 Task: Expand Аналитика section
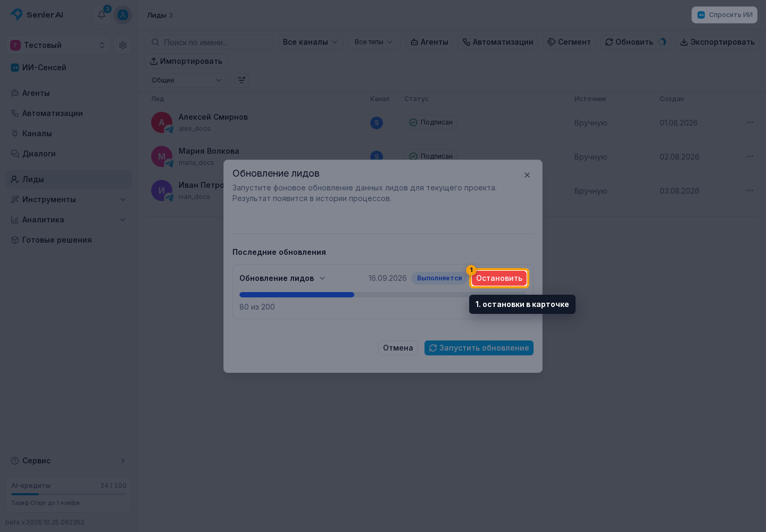pyautogui.click(x=69, y=220)
